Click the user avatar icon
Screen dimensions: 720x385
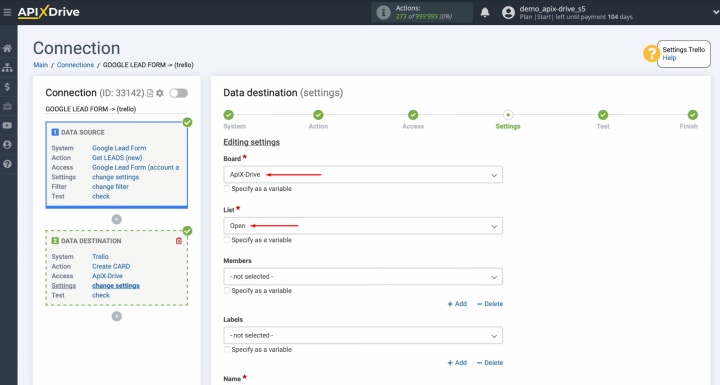tap(508, 12)
